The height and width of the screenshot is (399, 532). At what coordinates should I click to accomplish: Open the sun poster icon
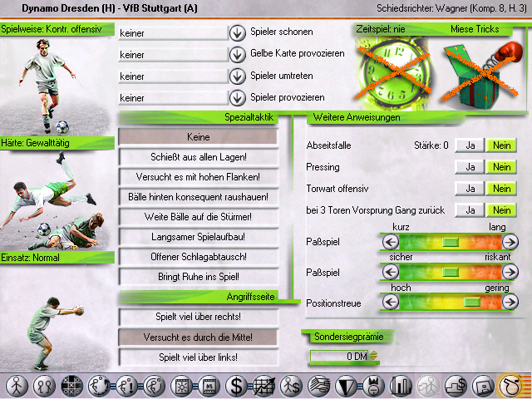[181, 386]
